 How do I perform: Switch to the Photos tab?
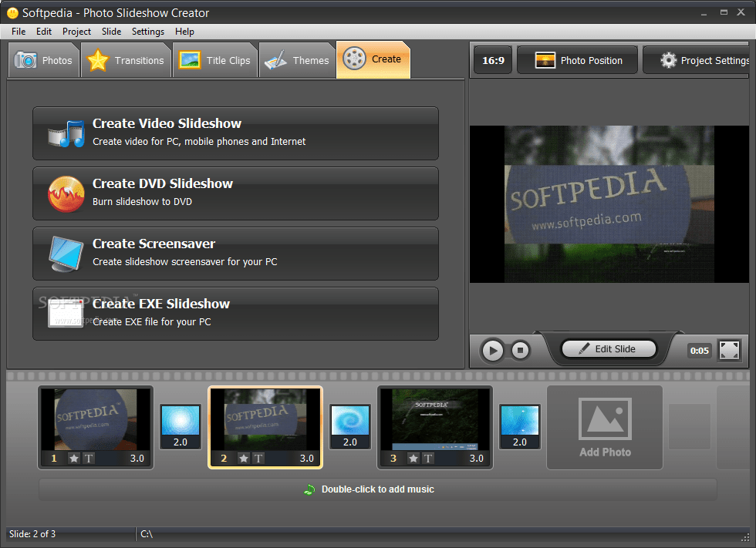tap(44, 60)
